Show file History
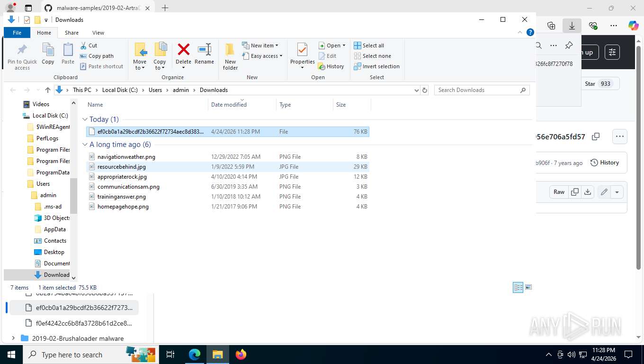Screen dimensions: 644x364 [331, 66]
